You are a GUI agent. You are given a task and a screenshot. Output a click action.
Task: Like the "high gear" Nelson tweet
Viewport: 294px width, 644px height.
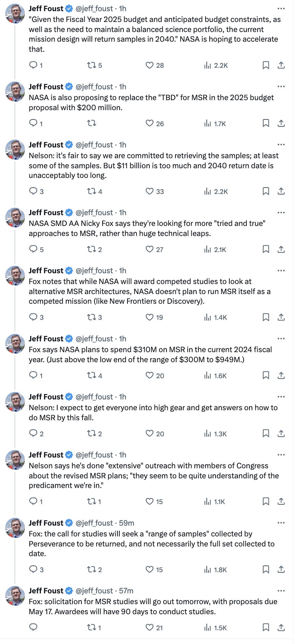click(149, 434)
